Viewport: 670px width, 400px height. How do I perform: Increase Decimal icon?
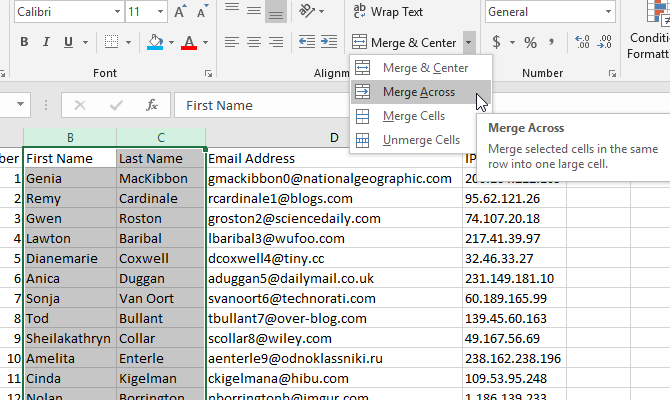tap(582, 42)
